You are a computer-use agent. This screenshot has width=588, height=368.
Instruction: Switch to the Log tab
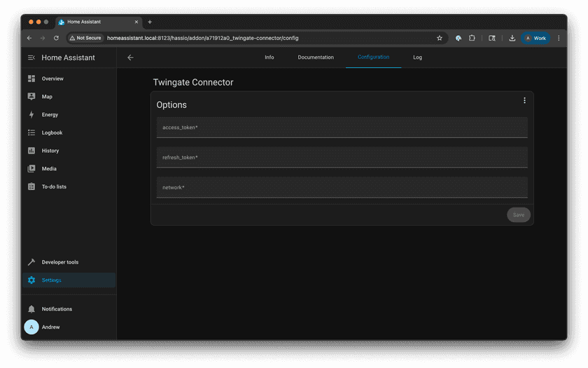point(417,57)
